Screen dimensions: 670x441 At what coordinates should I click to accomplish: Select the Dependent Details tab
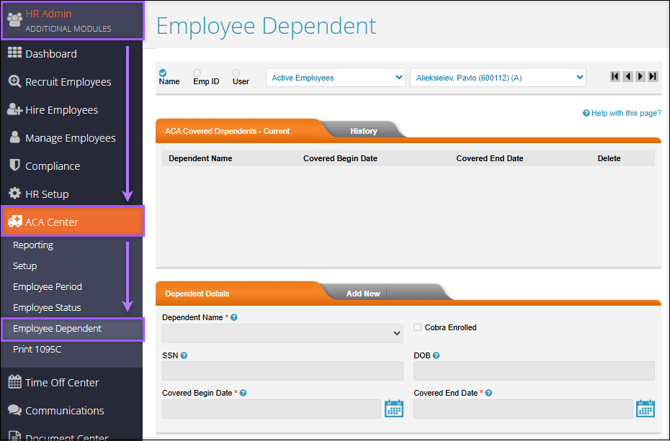[197, 294]
